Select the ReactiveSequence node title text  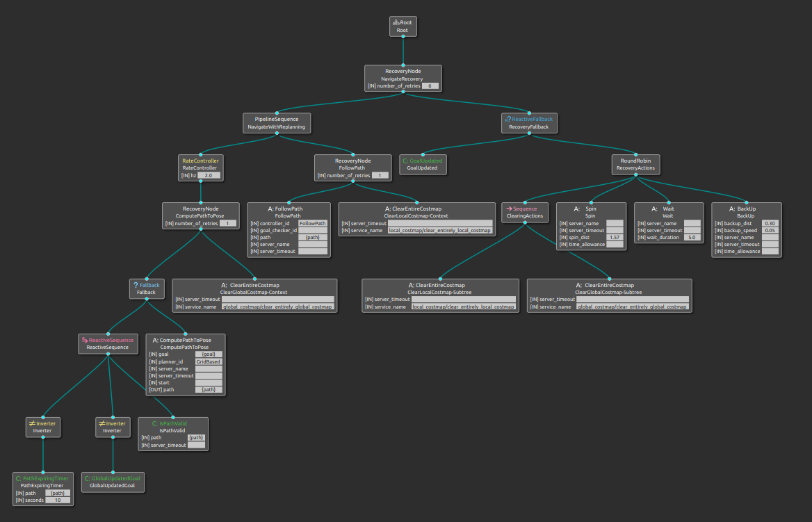coord(111,340)
